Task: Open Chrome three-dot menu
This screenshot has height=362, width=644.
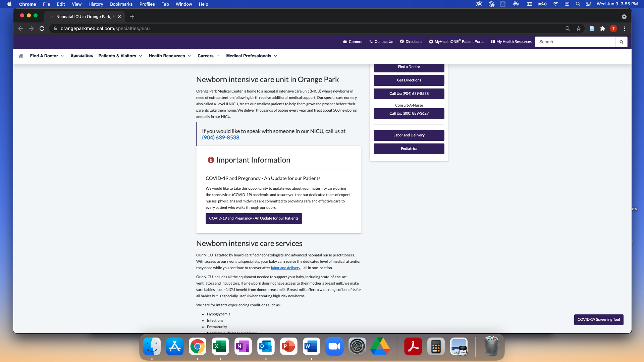Action: click(624, 28)
